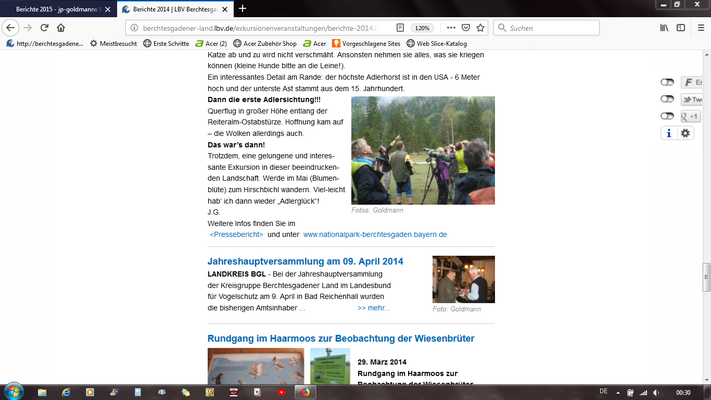The height and width of the screenshot is (400, 711).
Task: Close the Berichte 2014 tab
Action: coord(225,9)
